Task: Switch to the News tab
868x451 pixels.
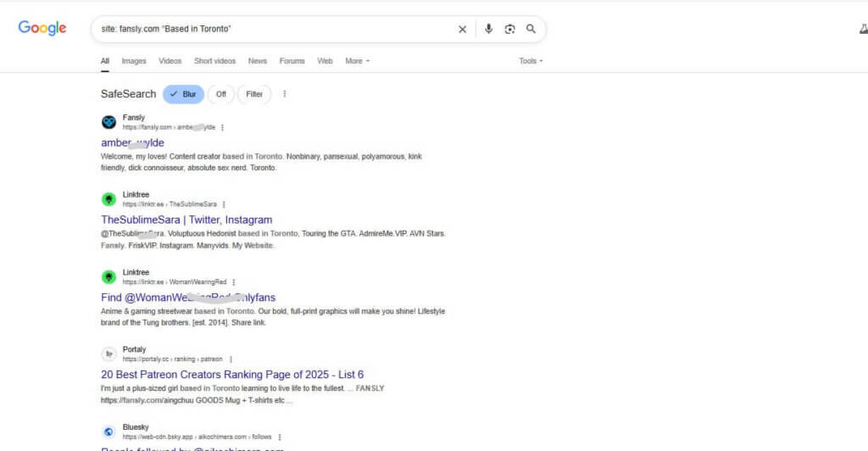Action: [258, 61]
